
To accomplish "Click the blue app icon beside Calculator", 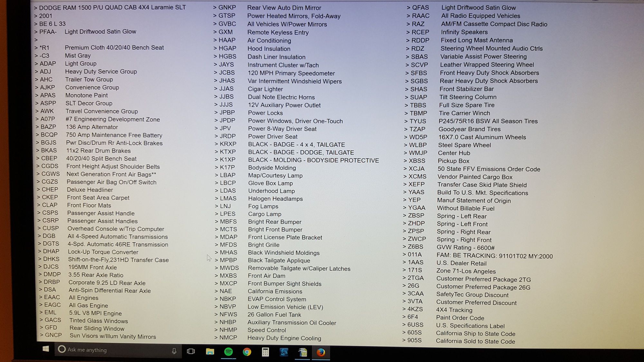I will point(284,352).
